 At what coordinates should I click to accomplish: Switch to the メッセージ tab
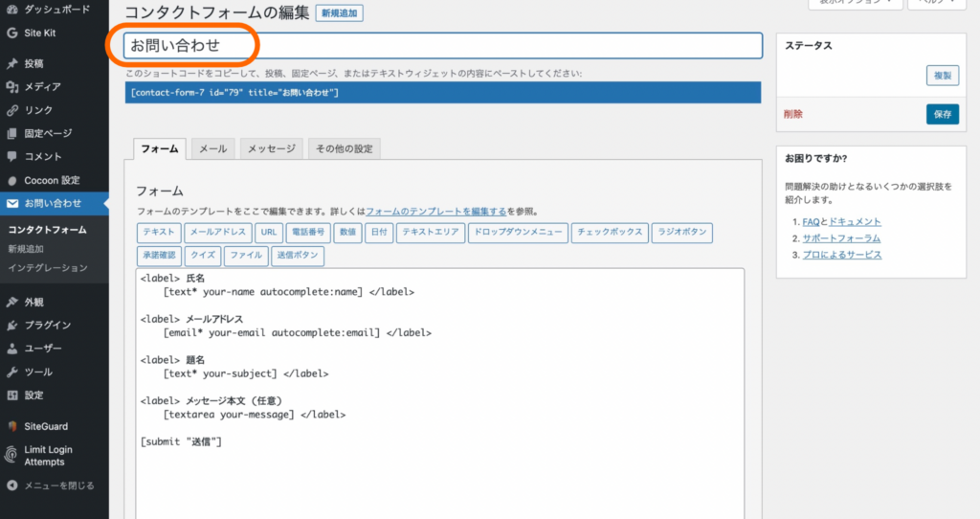(x=272, y=149)
